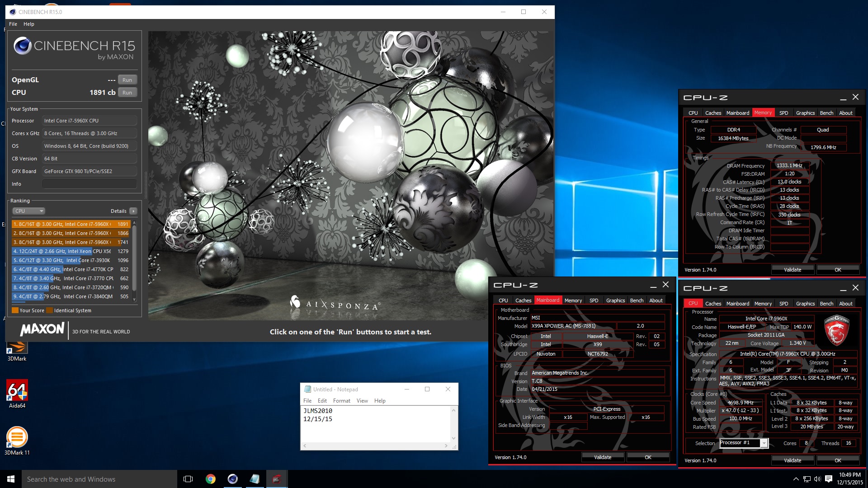Image resolution: width=868 pixels, height=488 pixels.
Task: Launch Chrome from the taskbar
Action: 210,479
